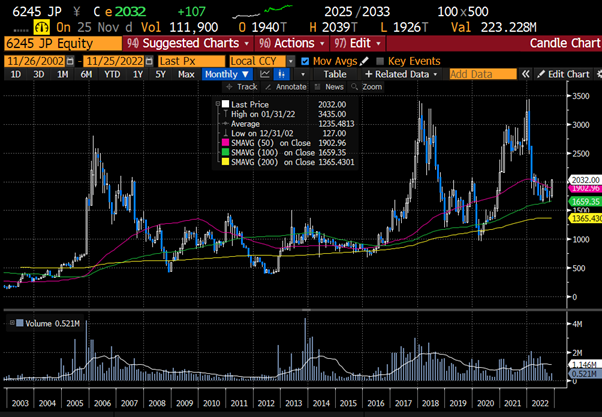Click the pencil icon beside Mov Avgs
This screenshot has width=602, height=417.
point(364,61)
